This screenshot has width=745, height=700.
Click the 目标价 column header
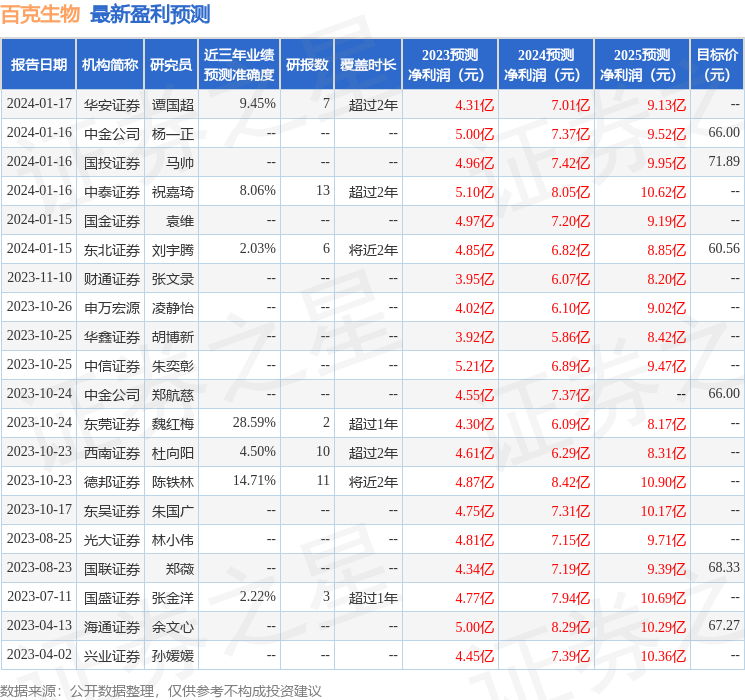716,64
